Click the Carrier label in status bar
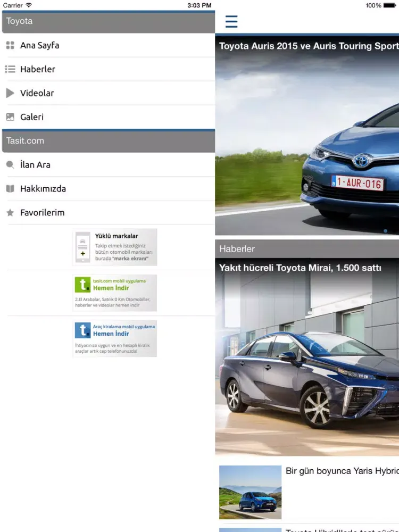The height and width of the screenshot is (532, 399). (x=13, y=5)
